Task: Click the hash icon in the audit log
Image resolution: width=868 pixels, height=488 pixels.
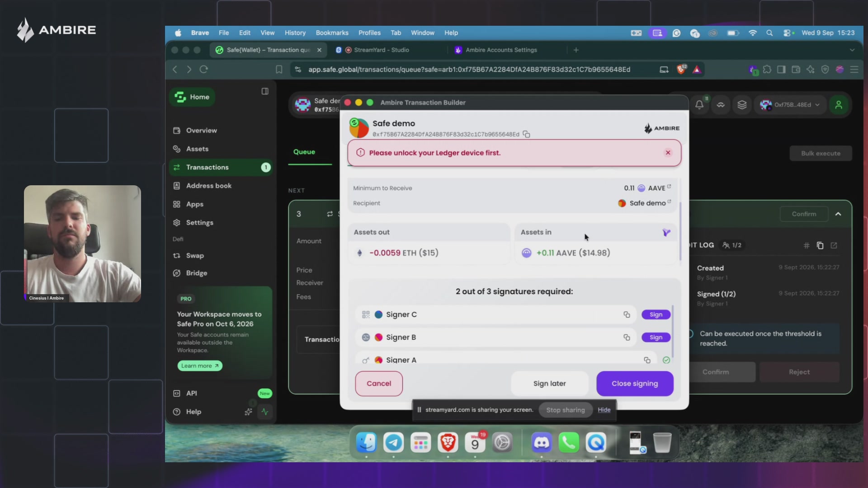Action: [806, 245]
